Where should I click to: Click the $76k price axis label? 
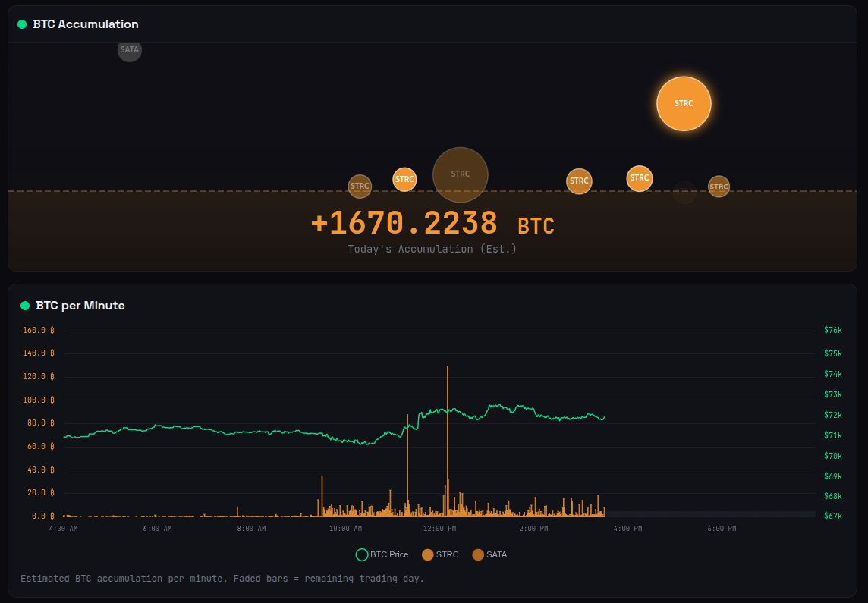tap(832, 330)
